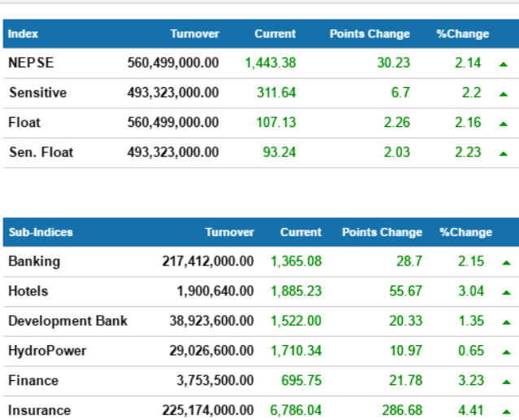Click Sen. Float percent change 2.23
Image resolution: width=519 pixels, height=420 pixels.
(468, 152)
